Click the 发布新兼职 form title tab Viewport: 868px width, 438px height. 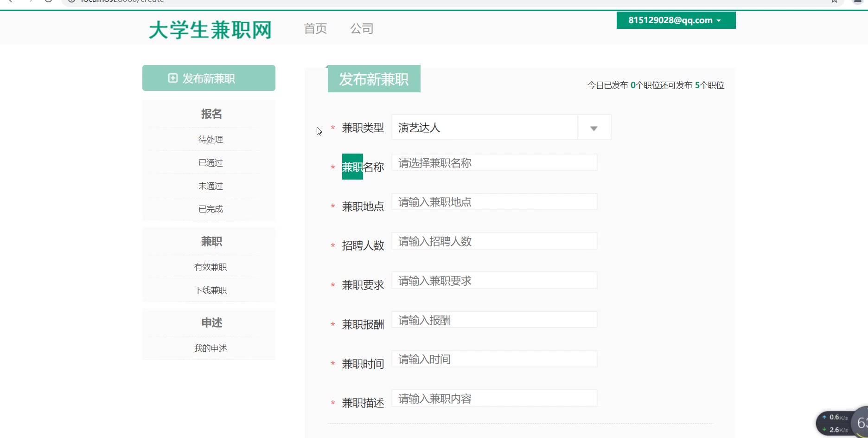tap(374, 79)
